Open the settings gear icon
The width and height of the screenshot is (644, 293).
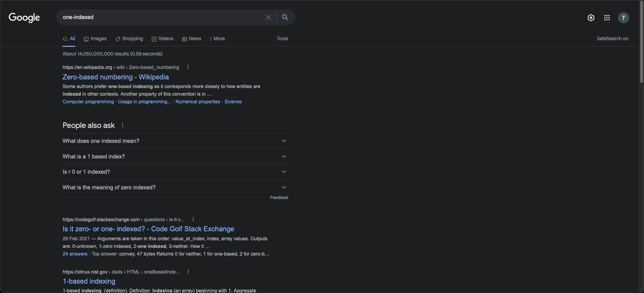pos(591,18)
